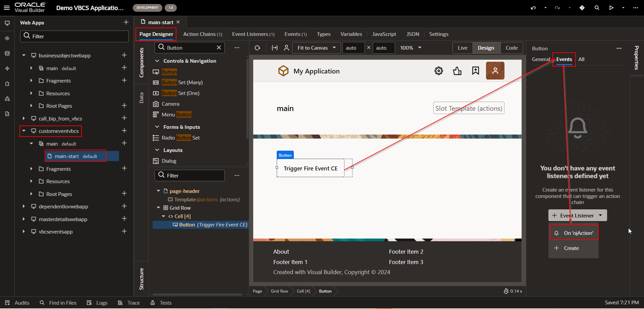Add a new web app with plus

point(126,22)
